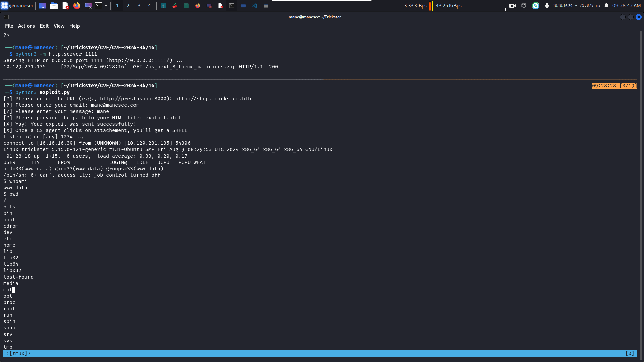Focus the blue folder window in taskbar
This screenshot has width=644, height=362.
[243, 6]
